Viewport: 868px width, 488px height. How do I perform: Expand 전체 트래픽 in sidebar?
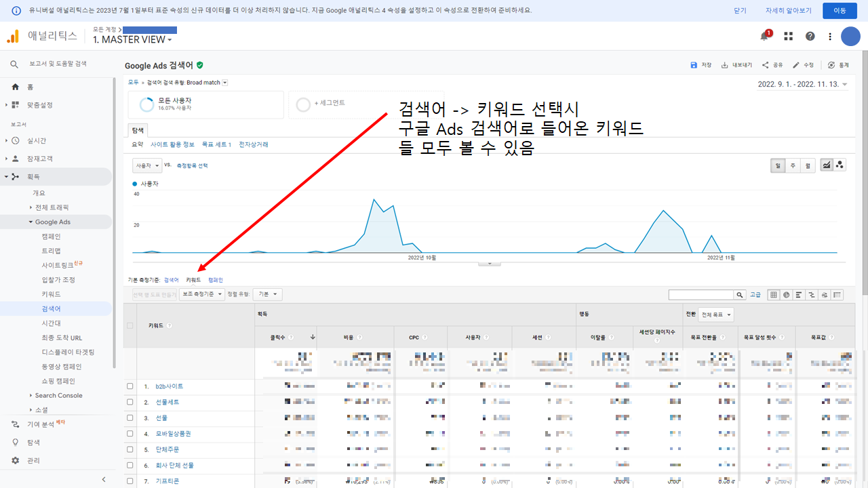31,207
